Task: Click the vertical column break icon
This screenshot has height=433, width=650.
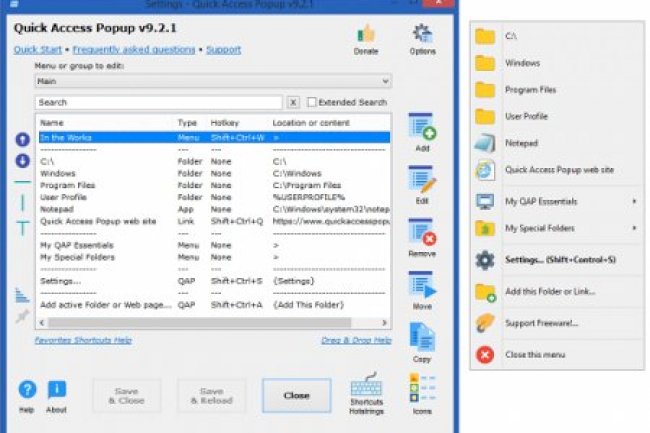Action: (x=22, y=203)
